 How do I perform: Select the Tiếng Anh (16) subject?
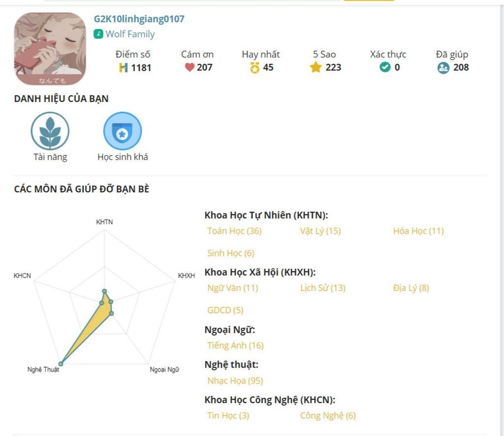point(235,345)
